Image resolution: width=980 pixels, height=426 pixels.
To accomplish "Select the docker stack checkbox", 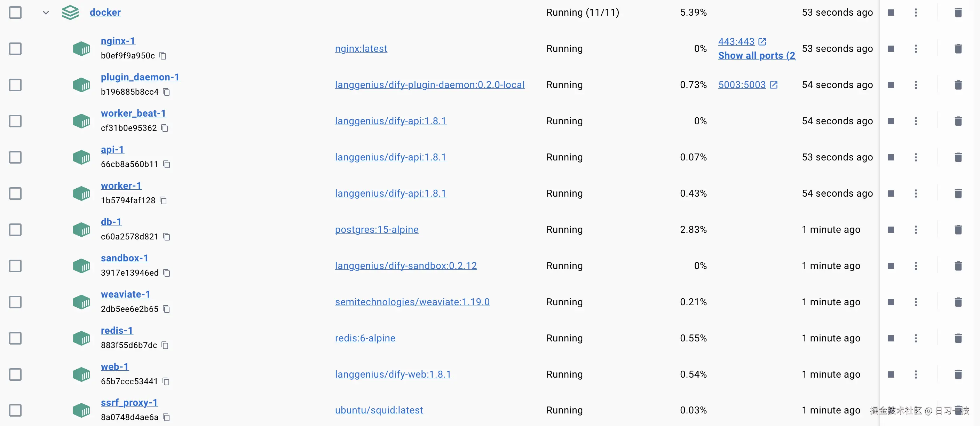I will (15, 12).
